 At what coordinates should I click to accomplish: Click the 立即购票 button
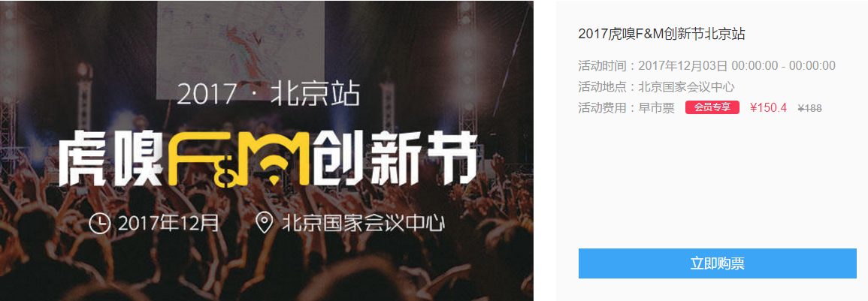pos(718,263)
